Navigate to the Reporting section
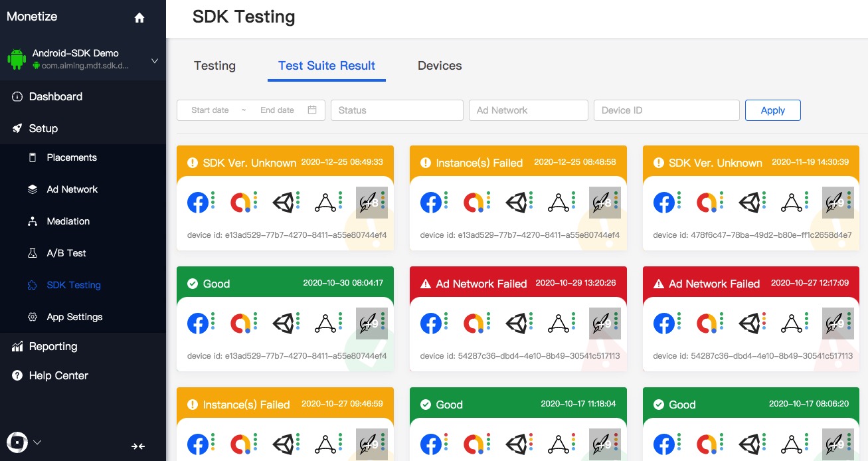 (51, 346)
